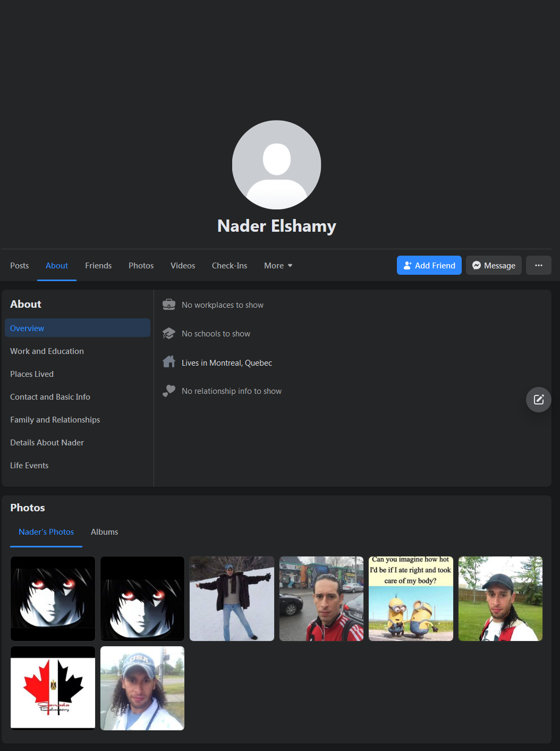Switch to the Check-Ins tab
The image size is (560, 751).
coord(230,266)
